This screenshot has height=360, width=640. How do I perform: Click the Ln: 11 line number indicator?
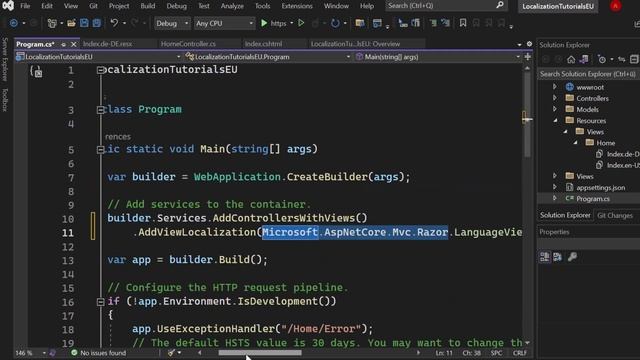coord(444,353)
